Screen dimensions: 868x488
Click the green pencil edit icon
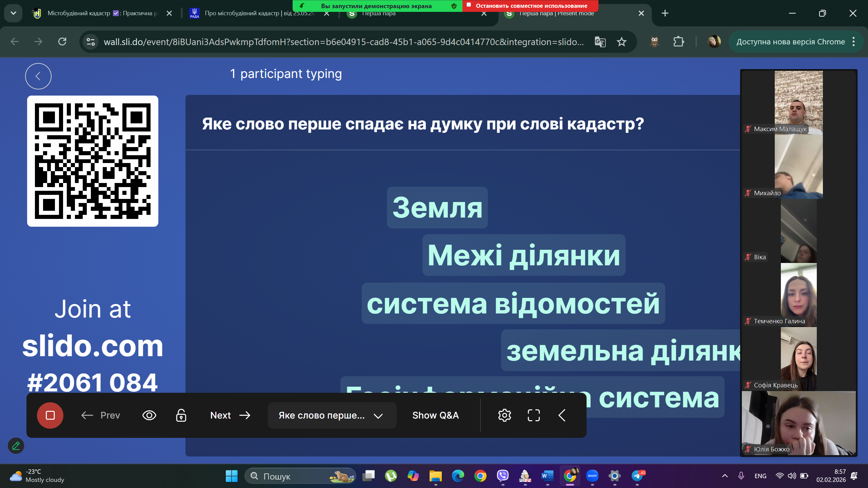pos(16,446)
